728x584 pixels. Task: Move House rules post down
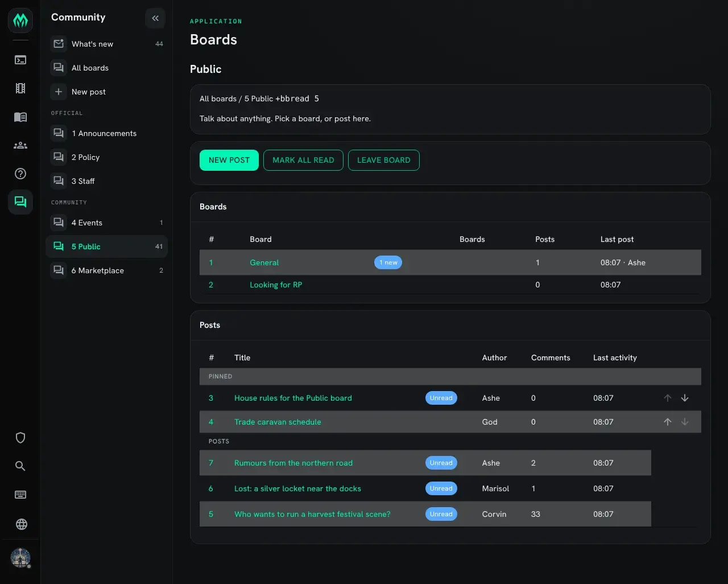685,398
